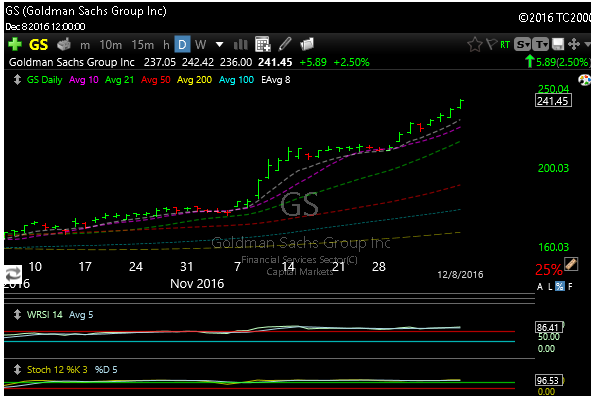The image size is (591, 396).
Task: Click the Avg 50 indicator label
Action: click(156, 80)
